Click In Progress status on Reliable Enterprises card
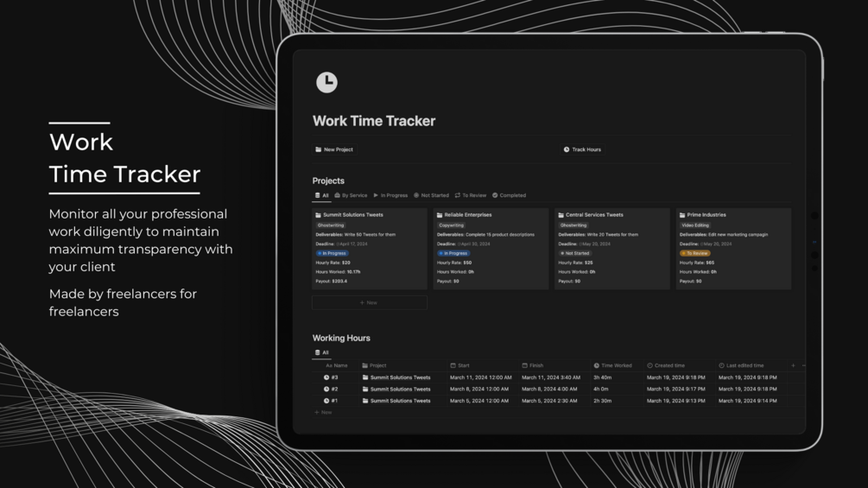The height and width of the screenshot is (488, 868). click(x=453, y=253)
